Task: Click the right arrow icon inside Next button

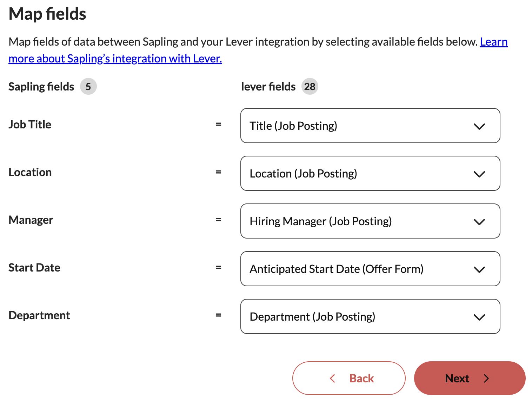Action: (x=486, y=378)
